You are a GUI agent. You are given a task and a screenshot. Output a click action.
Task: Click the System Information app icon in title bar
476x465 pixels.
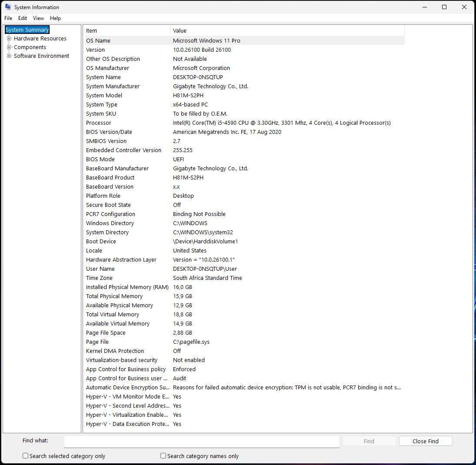tap(8, 7)
